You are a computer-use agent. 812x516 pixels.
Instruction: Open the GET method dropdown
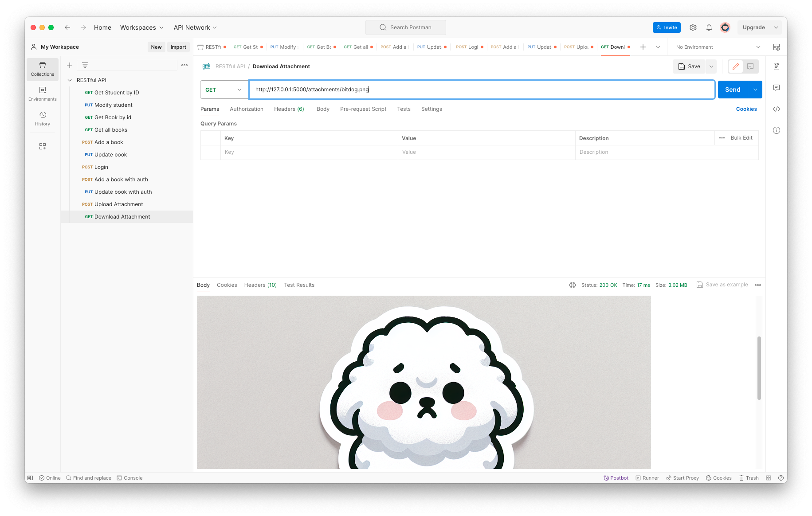[x=224, y=90]
